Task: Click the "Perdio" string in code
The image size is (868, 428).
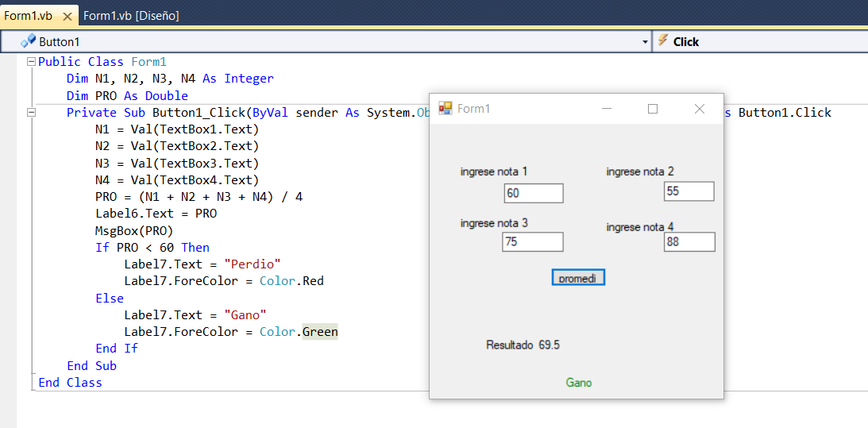Action: click(x=253, y=264)
